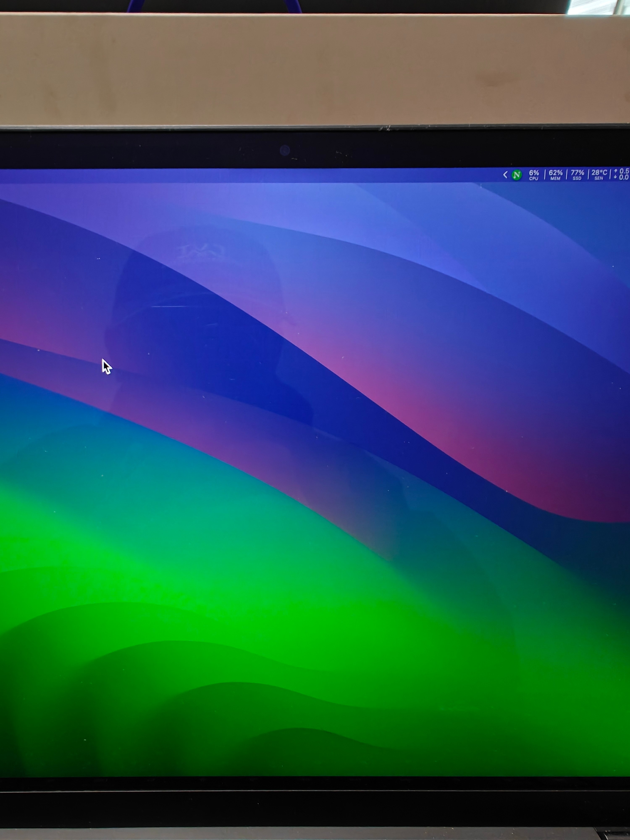630x840 pixels.
Task: Show memory dropdown from 62% reading
Action: coord(556,172)
